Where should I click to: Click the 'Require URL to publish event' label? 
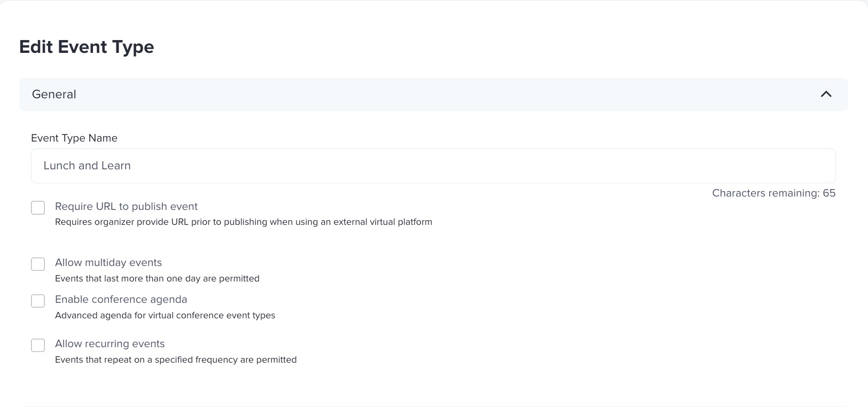coord(126,207)
